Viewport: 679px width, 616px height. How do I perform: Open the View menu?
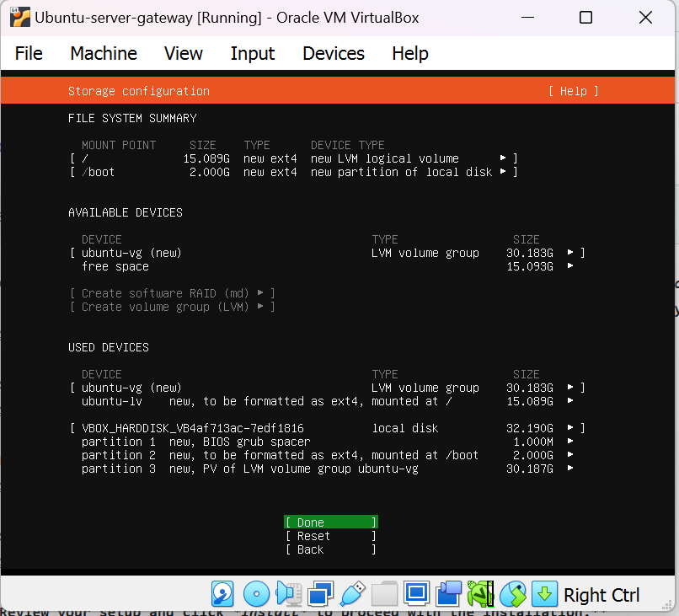point(183,54)
